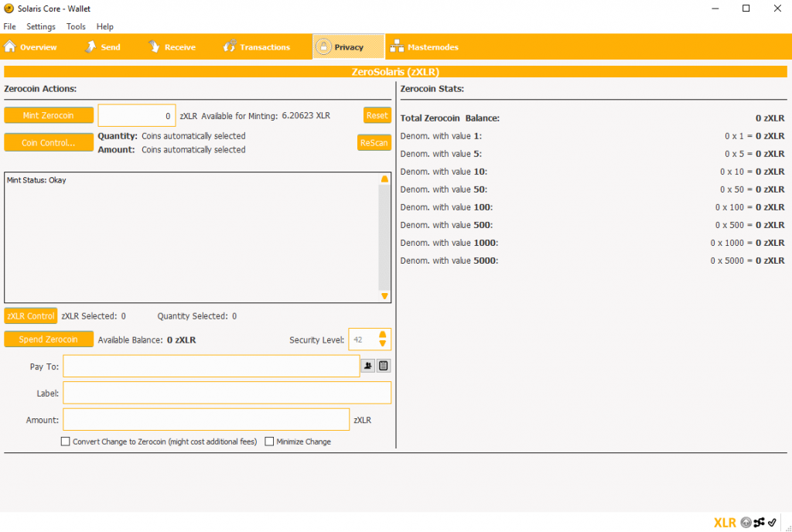The image size is (792, 532).
Task: Click the Masternodes toolbar icon
Action: point(397,46)
